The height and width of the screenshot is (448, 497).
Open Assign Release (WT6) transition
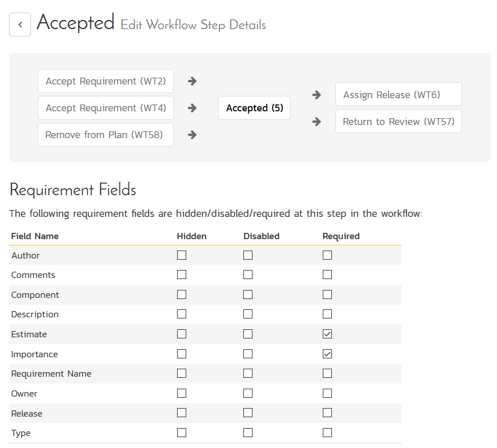point(398,95)
